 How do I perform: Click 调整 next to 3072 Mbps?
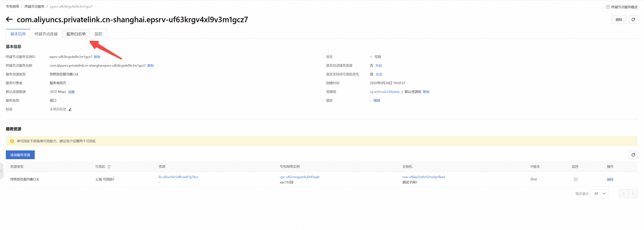(x=71, y=92)
